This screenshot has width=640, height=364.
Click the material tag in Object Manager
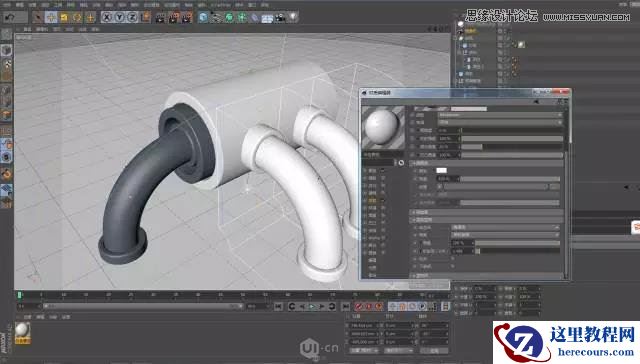521,44
